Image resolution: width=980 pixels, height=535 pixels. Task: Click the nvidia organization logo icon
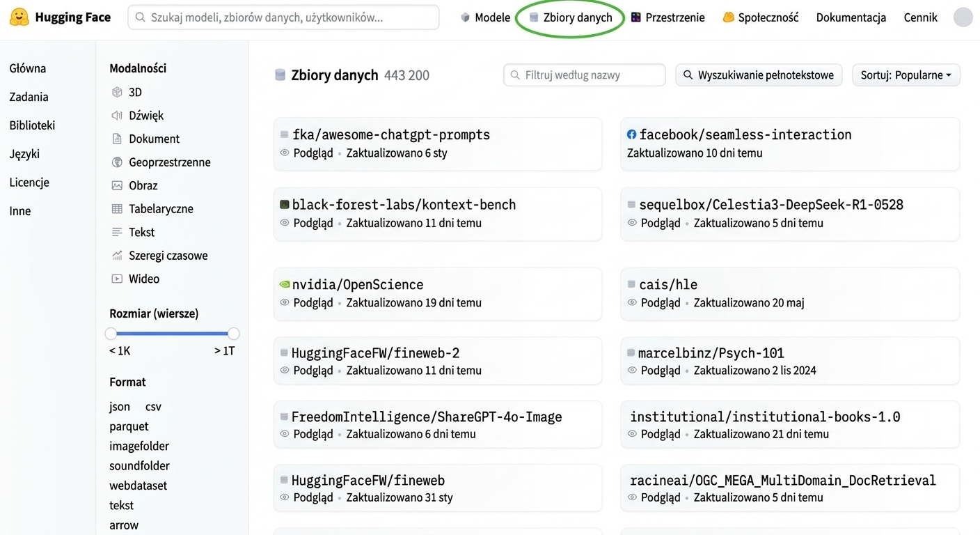pyautogui.click(x=284, y=284)
